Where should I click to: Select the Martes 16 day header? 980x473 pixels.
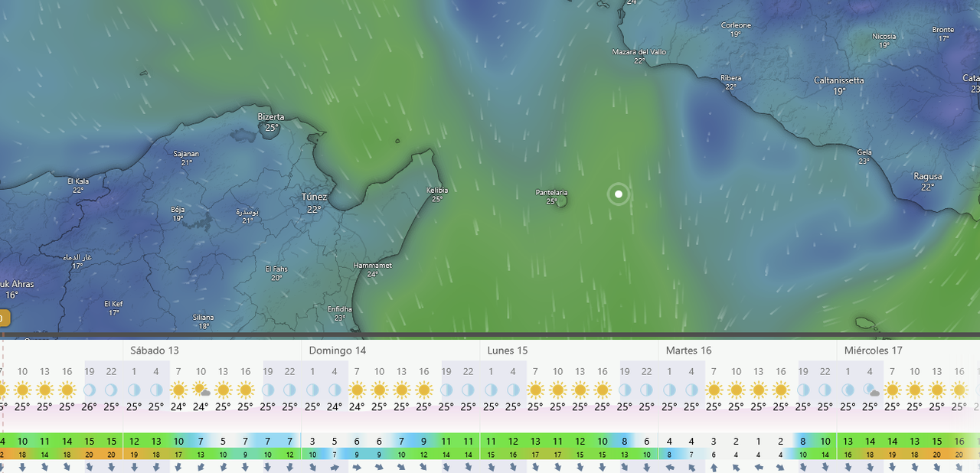tap(688, 351)
